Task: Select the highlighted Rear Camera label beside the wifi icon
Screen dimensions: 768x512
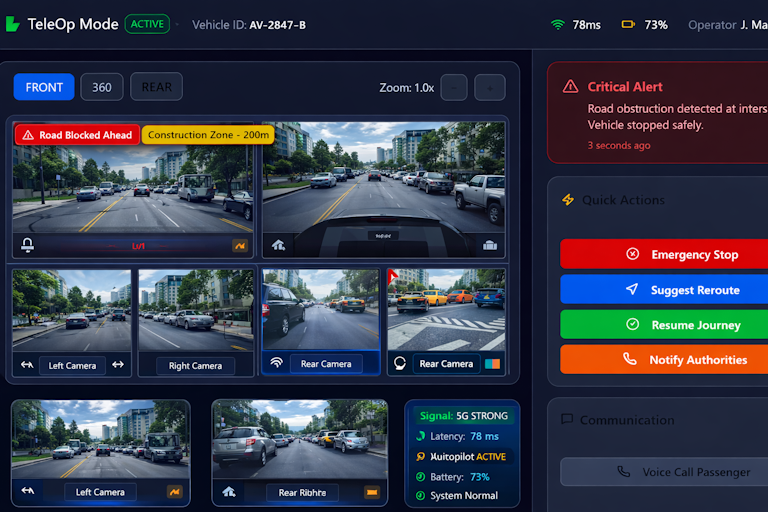Action: tap(326, 364)
